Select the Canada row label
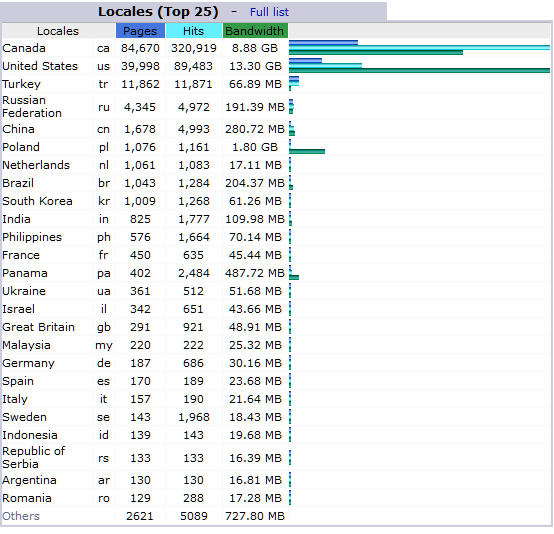 click(24, 48)
